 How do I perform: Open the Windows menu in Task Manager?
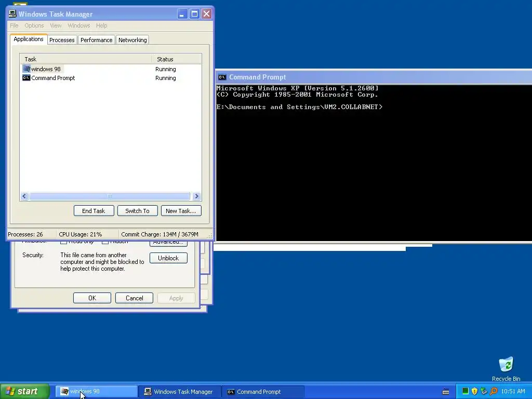(79, 25)
